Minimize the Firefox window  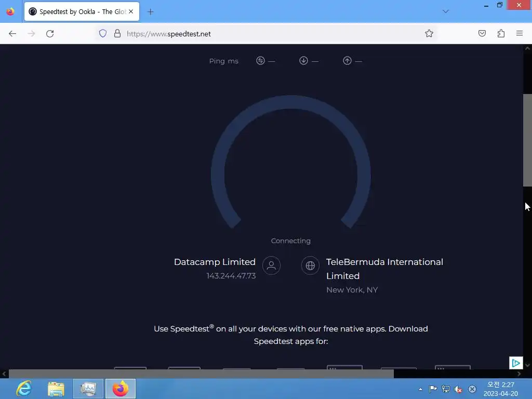coord(486,5)
